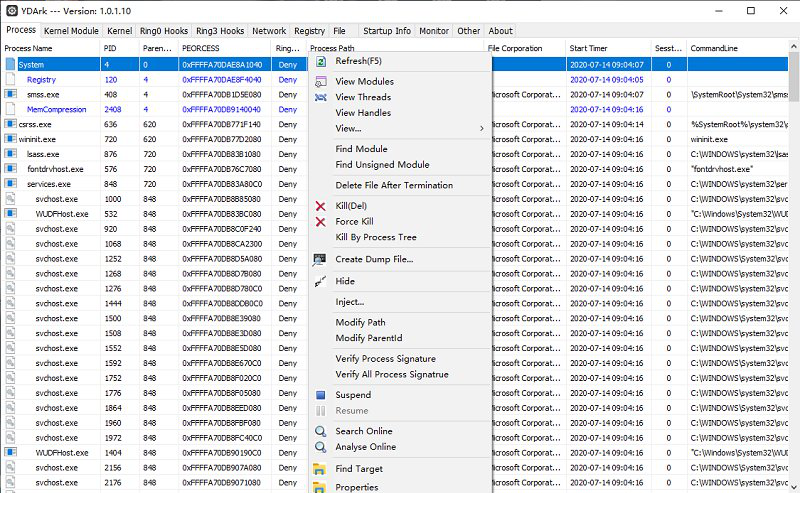Switch to the Network tab
Screen dimensions: 800x512
(269, 31)
